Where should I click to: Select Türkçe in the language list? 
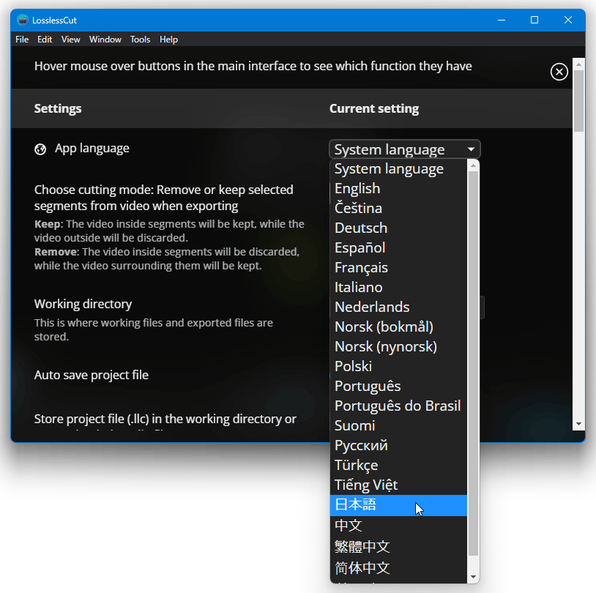coord(398,465)
